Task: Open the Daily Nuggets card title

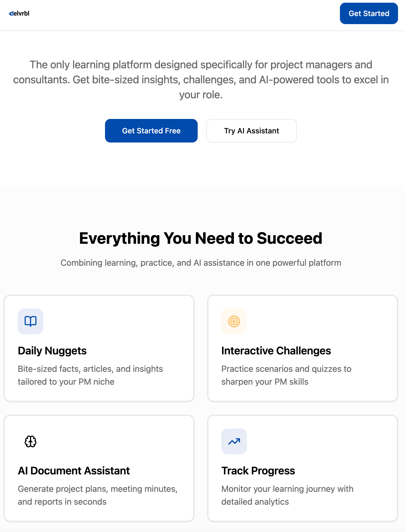Action: (x=52, y=351)
